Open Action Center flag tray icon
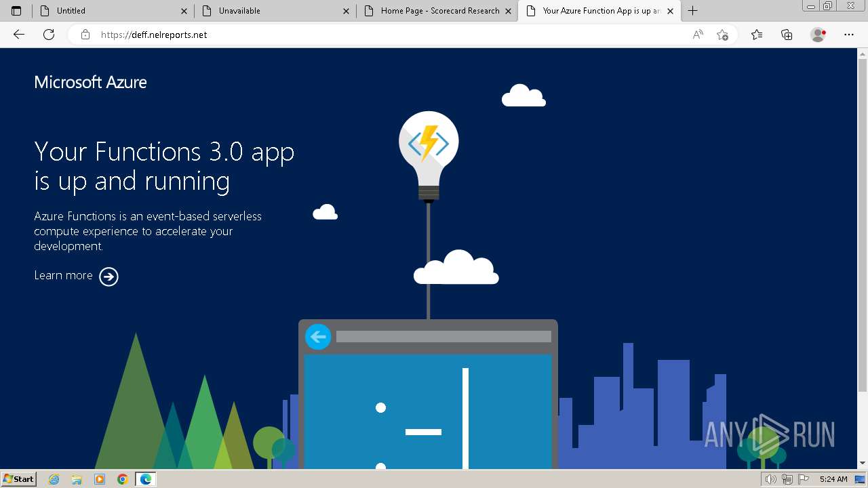The image size is (868, 488). click(x=803, y=479)
